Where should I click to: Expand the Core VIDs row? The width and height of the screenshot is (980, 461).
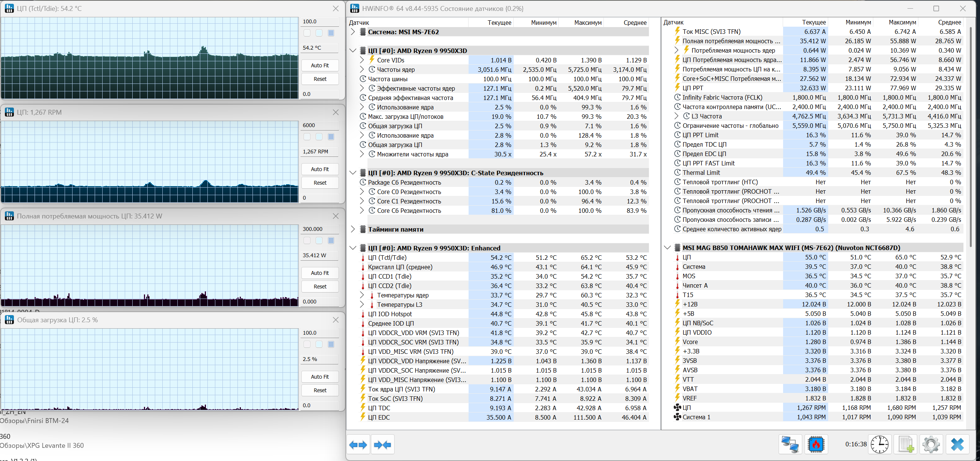coord(362,60)
